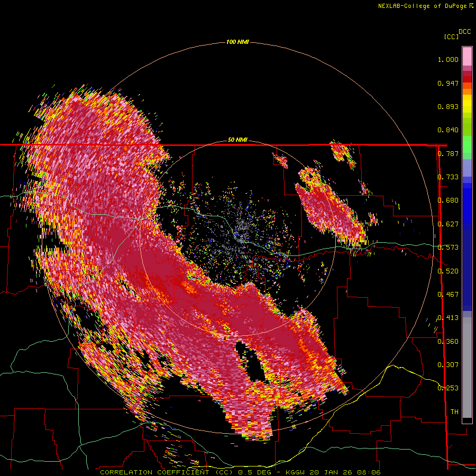Click the DCC label above the color scale
This screenshot has height=476, width=476.
tap(464, 32)
